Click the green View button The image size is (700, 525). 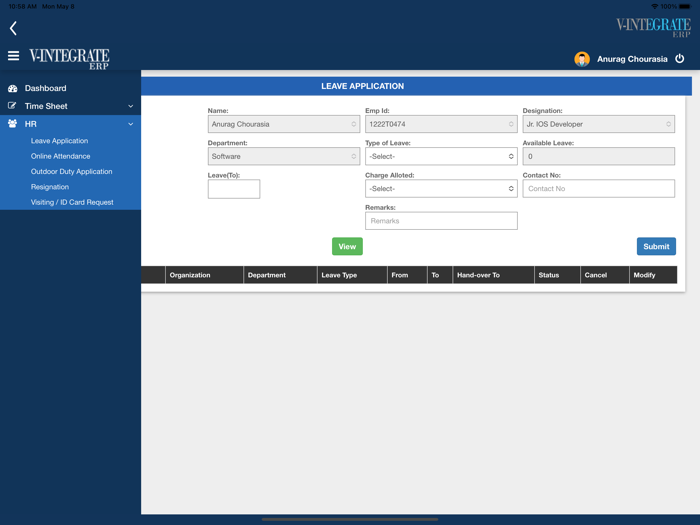(x=347, y=246)
